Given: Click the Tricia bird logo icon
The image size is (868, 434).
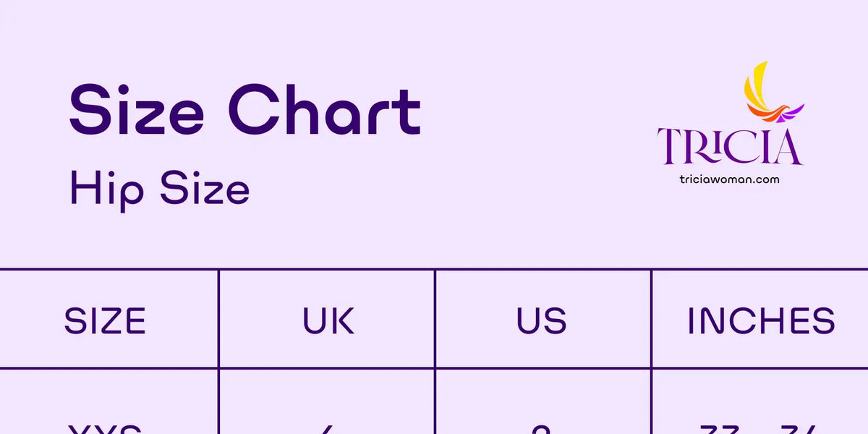Looking at the screenshot, I should 771,93.
